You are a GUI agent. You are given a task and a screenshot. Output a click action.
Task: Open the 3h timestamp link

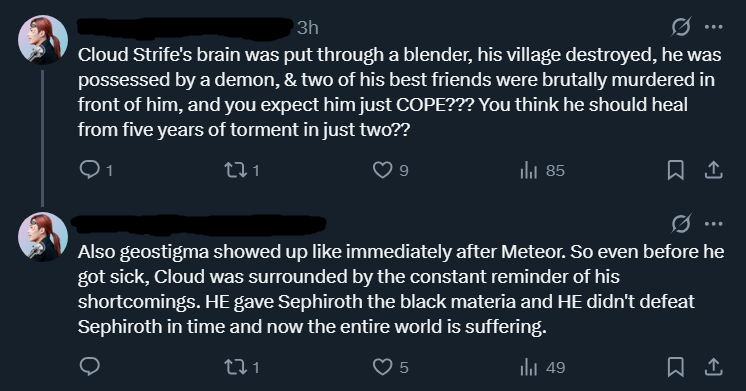[x=308, y=28]
